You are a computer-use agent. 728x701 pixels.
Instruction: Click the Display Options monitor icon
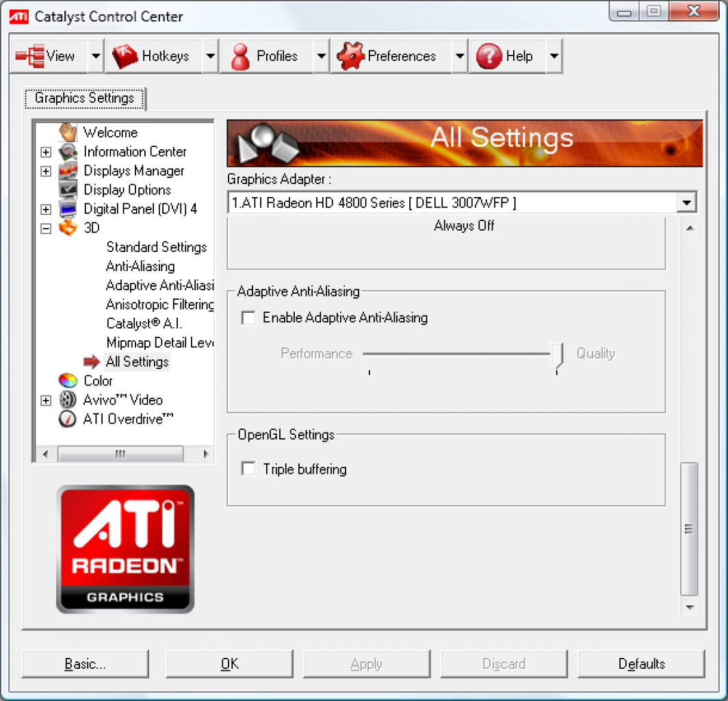(x=68, y=190)
